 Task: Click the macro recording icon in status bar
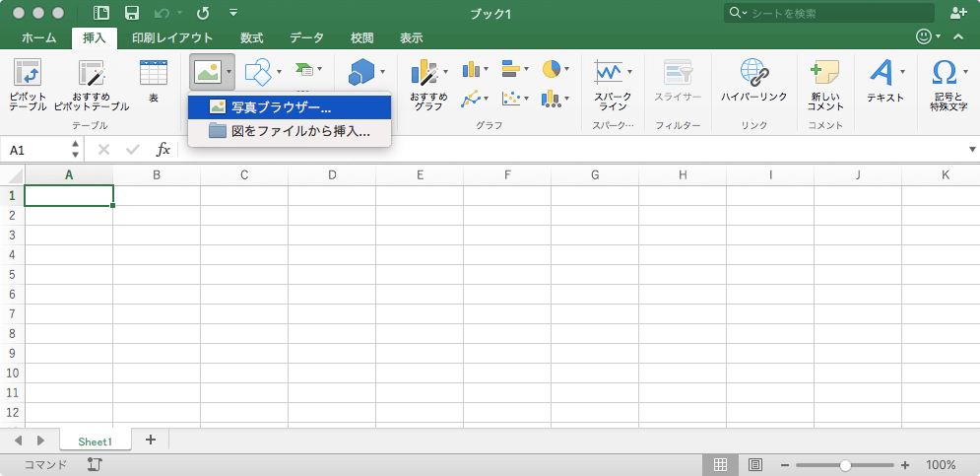[x=95, y=464]
